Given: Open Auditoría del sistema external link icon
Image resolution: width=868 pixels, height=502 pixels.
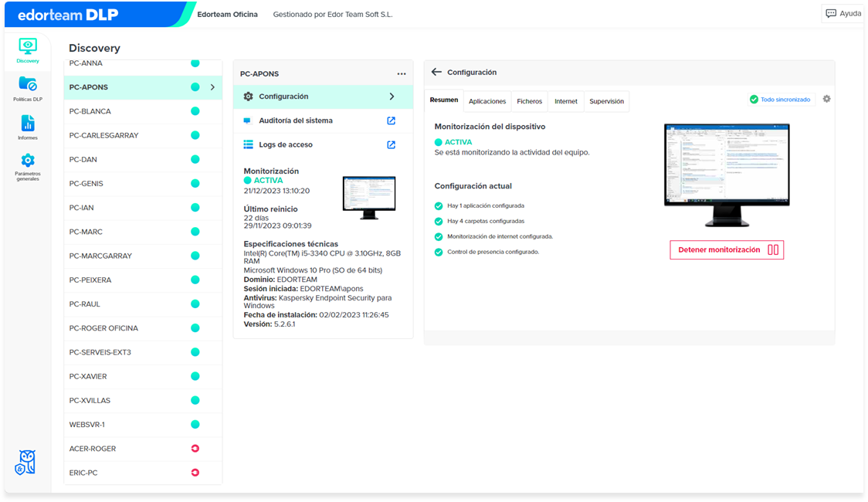Looking at the screenshot, I should pyautogui.click(x=391, y=120).
